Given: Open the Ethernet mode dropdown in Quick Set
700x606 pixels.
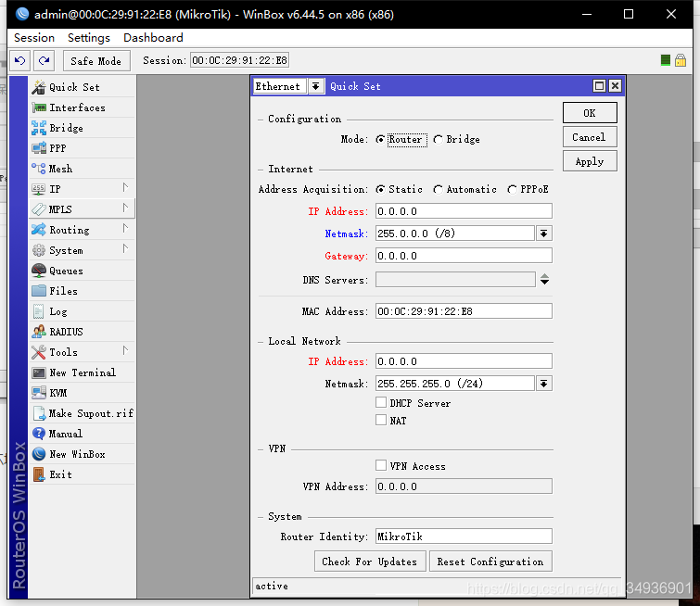Looking at the screenshot, I should 315,86.
